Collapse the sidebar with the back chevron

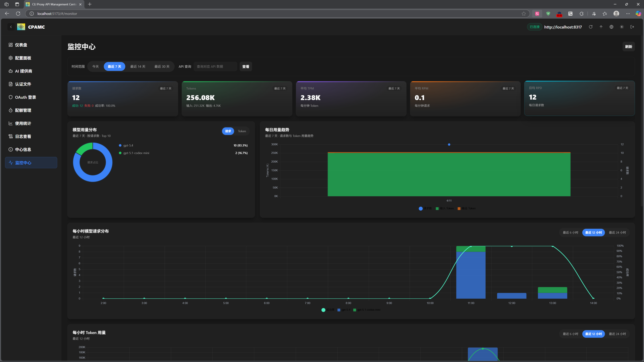11,27
